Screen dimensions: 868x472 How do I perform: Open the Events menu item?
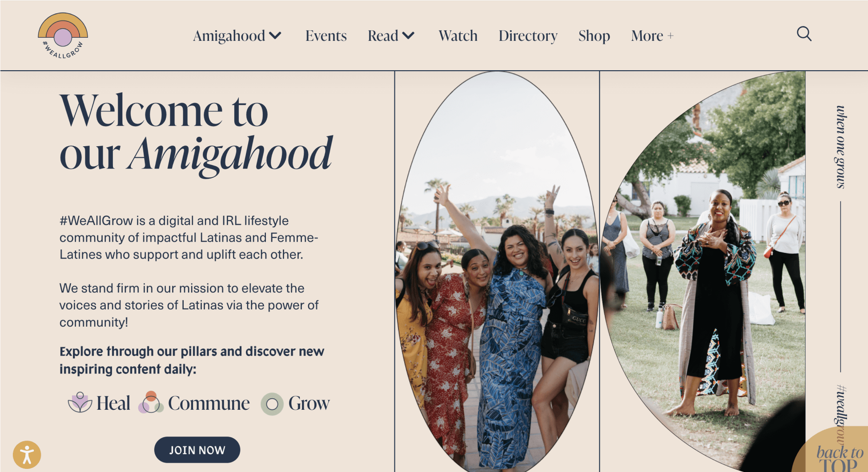coord(326,36)
